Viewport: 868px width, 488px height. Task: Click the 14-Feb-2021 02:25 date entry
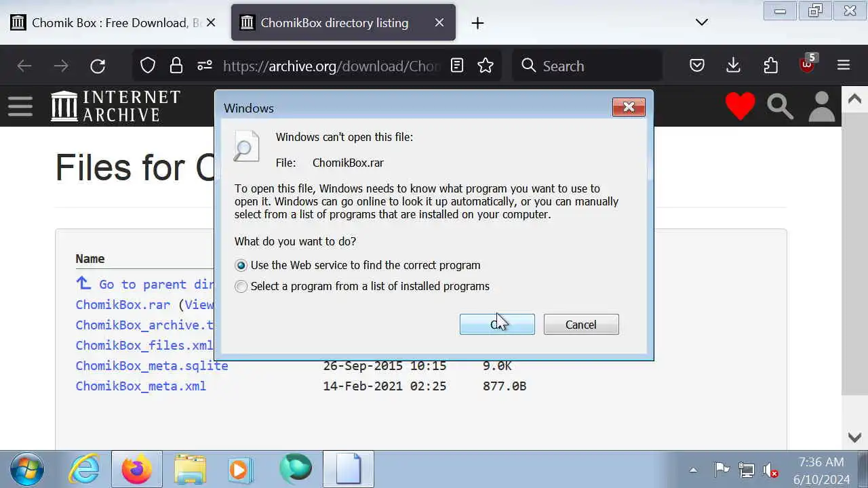[x=384, y=386]
